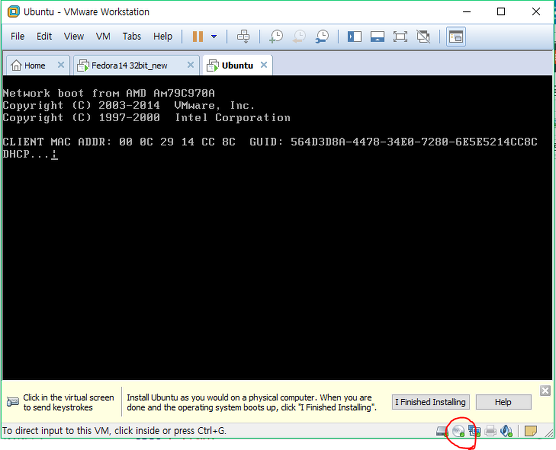Open the message log note icon
The width and height of the screenshot is (556, 450).
point(530,431)
